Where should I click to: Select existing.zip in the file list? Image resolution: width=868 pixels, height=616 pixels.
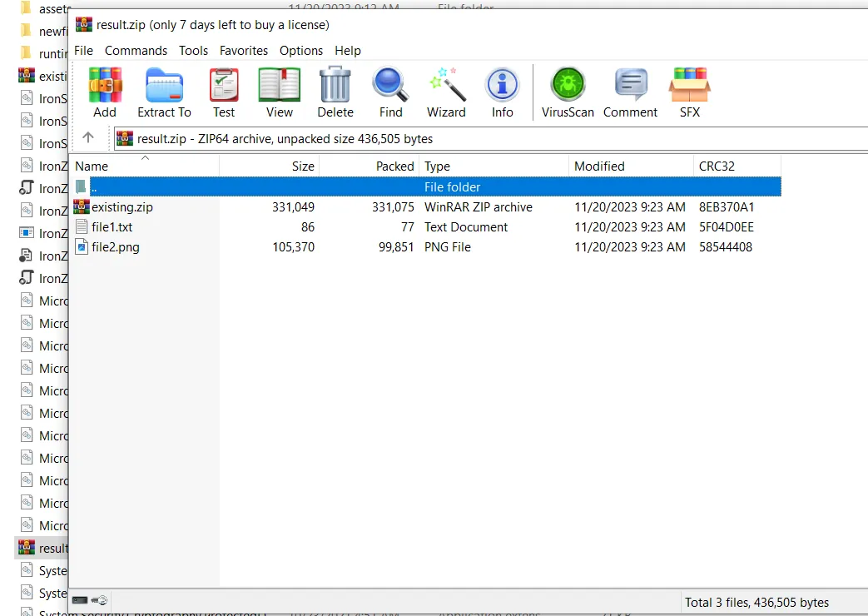click(x=122, y=207)
